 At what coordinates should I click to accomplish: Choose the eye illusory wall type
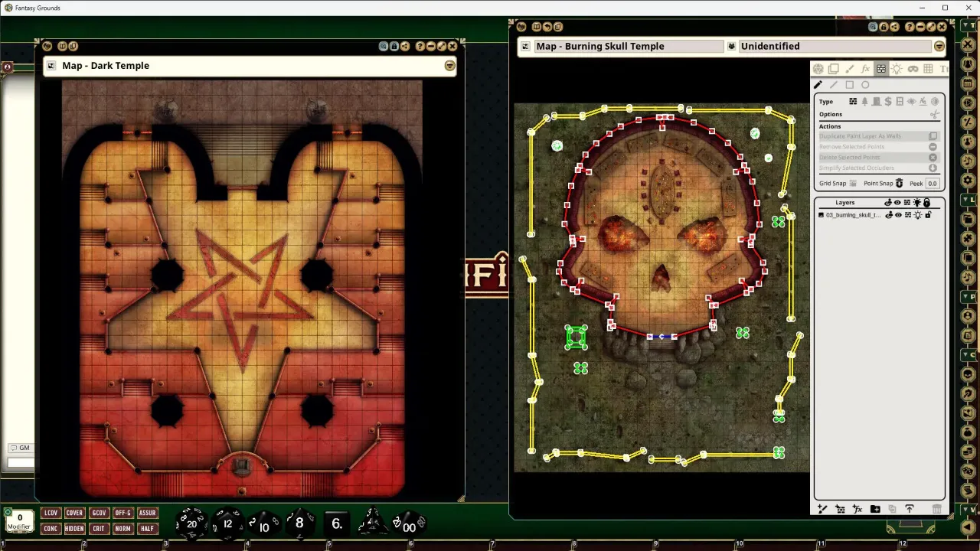tap(911, 101)
